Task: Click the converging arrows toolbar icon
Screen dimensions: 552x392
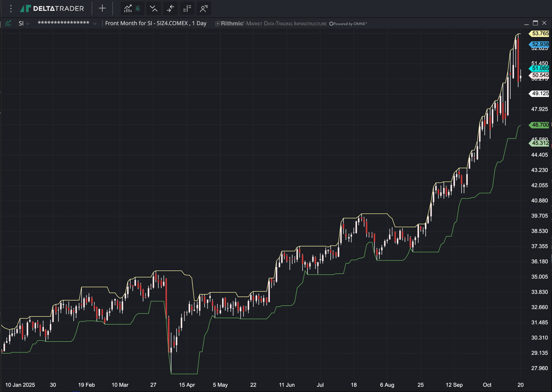Action: click(x=170, y=9)
